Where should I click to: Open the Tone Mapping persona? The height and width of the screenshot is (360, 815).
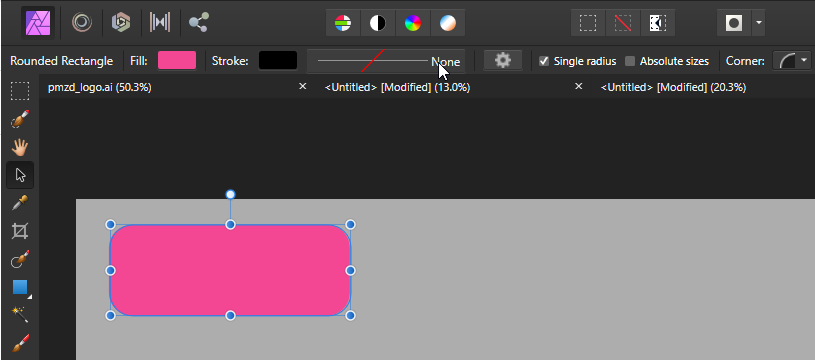click(160, 22)
